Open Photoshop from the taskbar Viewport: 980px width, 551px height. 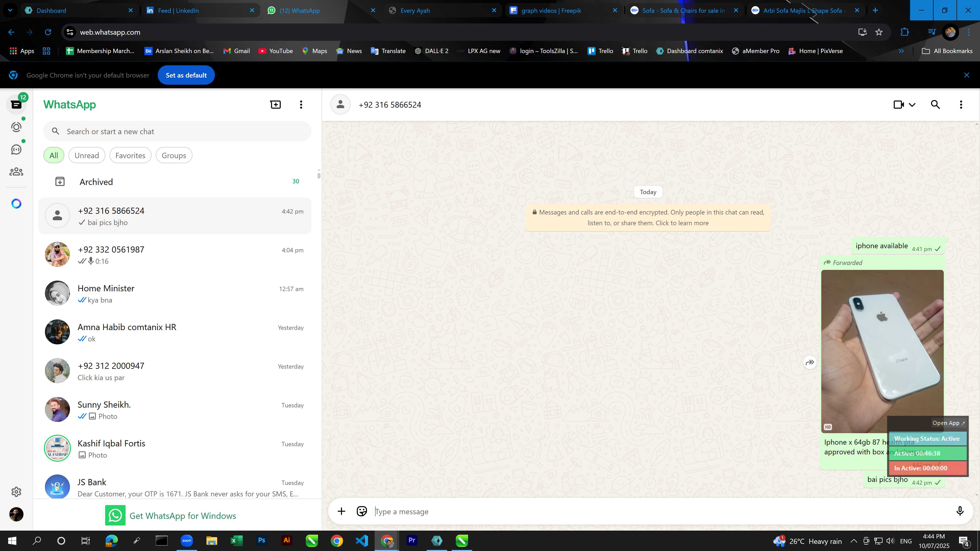tap(262, 540)
